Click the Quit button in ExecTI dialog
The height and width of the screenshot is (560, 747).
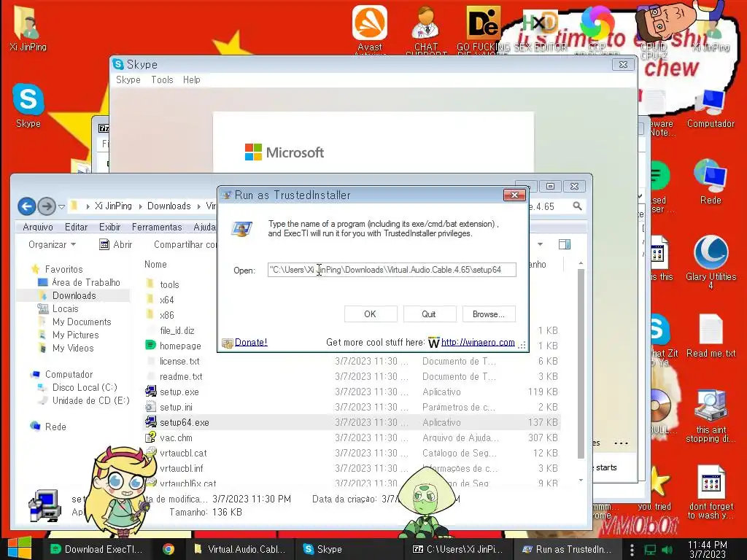tap(429, 314)
